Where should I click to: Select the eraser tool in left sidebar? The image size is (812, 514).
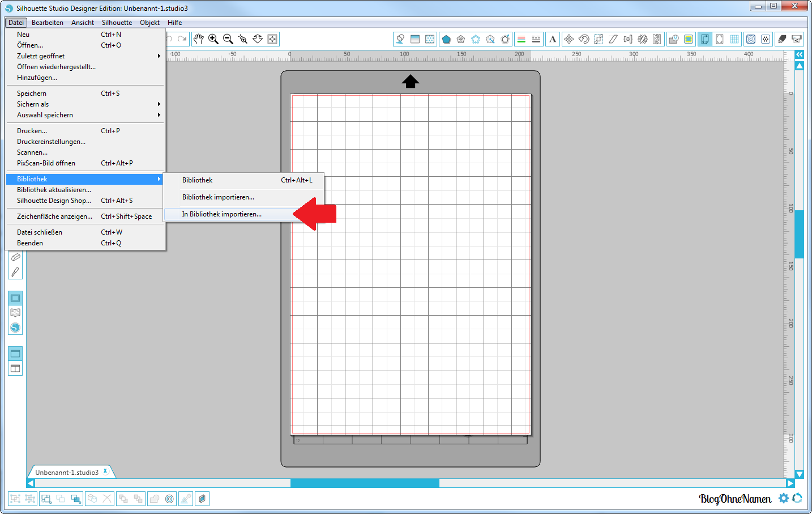pyautogui.click(x=15, y=257)
